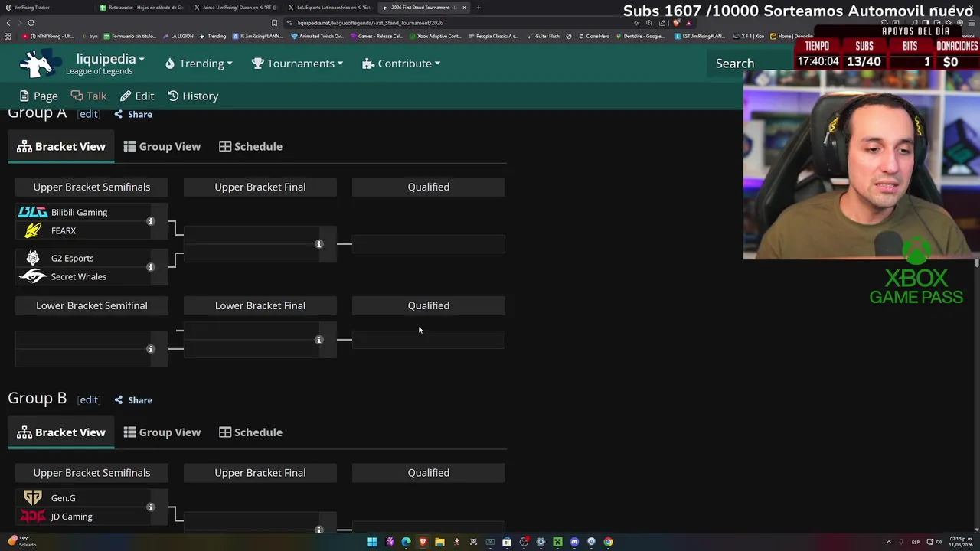The height and width of the screenshot is (551, 980).
Task: Open the Windows Start menu
Action: coord(372,542)
